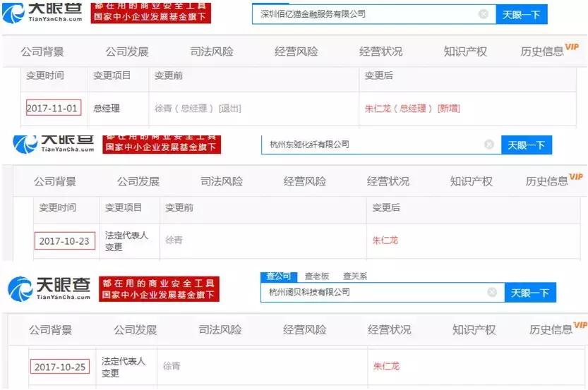Open 经营风险 tab in 杭州东驰化纤 panel
Viewport: 588px width, 390px height.
[x=305, y=182]
